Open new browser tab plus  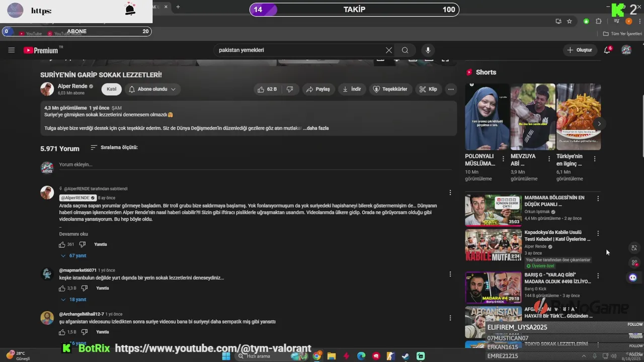(178, 7)
